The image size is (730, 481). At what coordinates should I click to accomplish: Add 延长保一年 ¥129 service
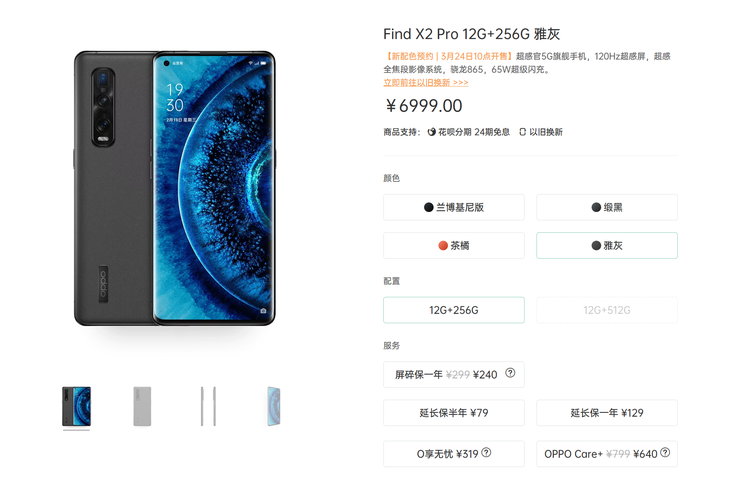(x=607, y=413)
